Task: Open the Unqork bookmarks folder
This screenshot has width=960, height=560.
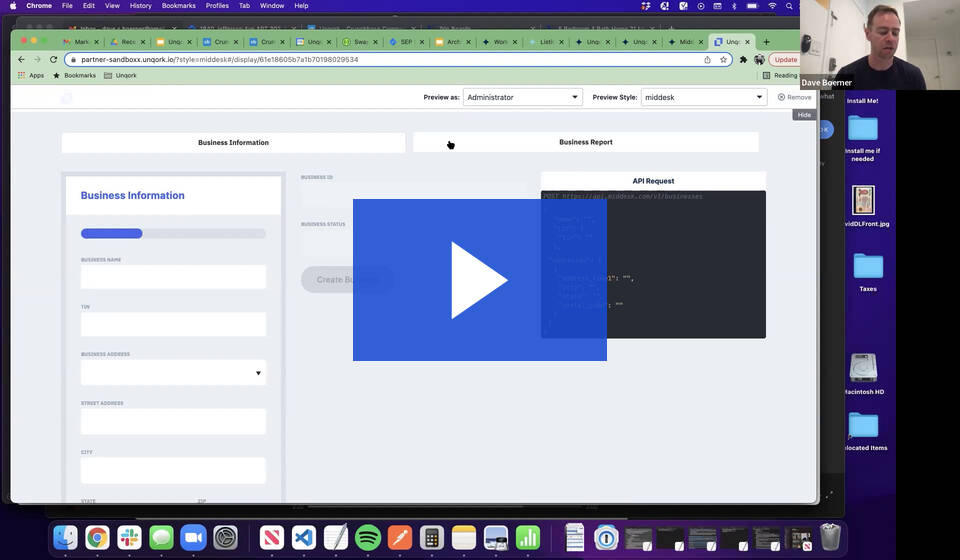Action: (x=120, y=75)
